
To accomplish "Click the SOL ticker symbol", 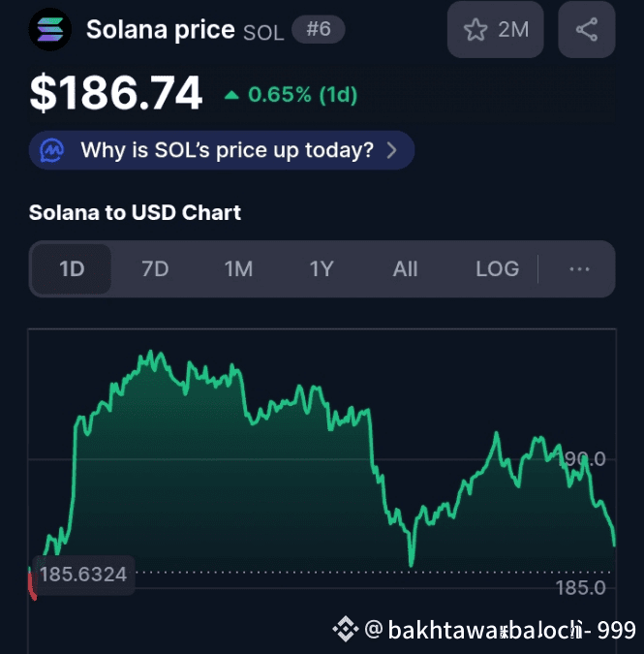I will pos(264,32).
